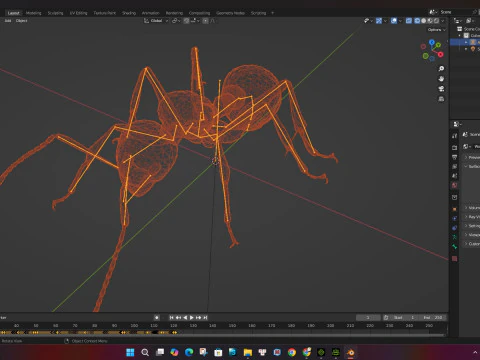Open the Output properties tab icon
Screen dimensions: 480x360
pos(454,157)
